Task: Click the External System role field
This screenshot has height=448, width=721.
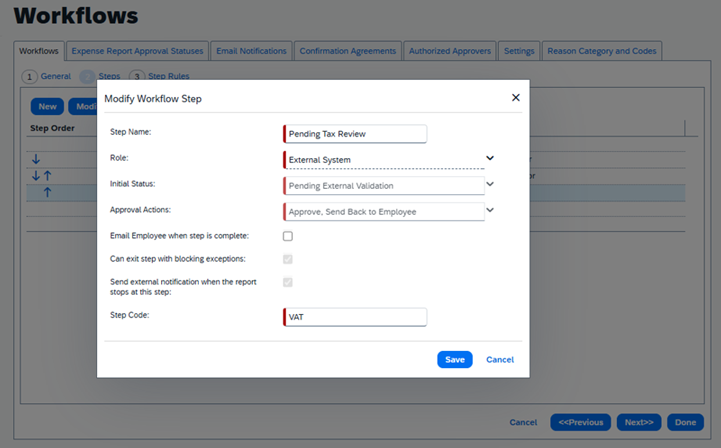Action: click(x=384, y=160)
